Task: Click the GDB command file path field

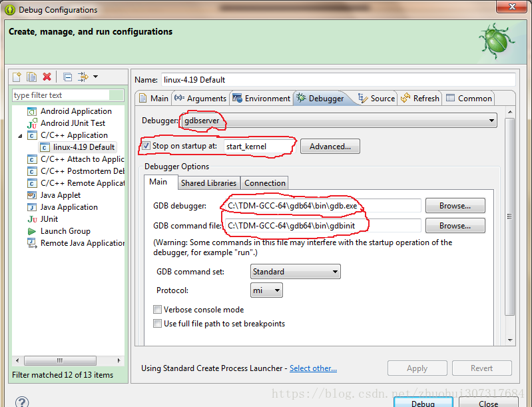Action: coord(322,226)
